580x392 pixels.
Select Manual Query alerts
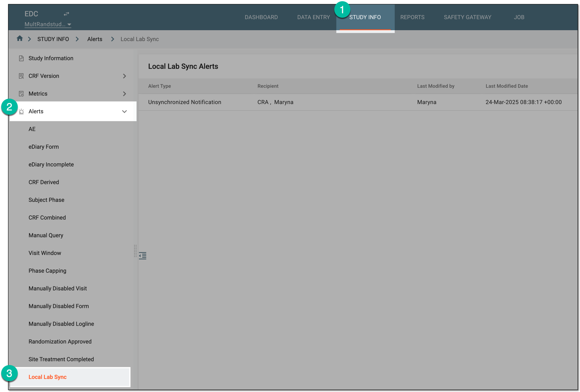coord(46,235)
